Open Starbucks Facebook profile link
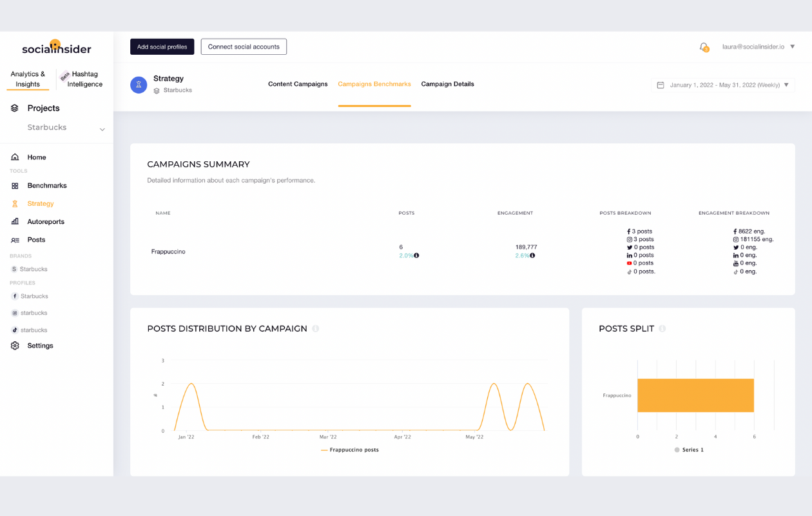812x516 pixels. pos(34,297)
